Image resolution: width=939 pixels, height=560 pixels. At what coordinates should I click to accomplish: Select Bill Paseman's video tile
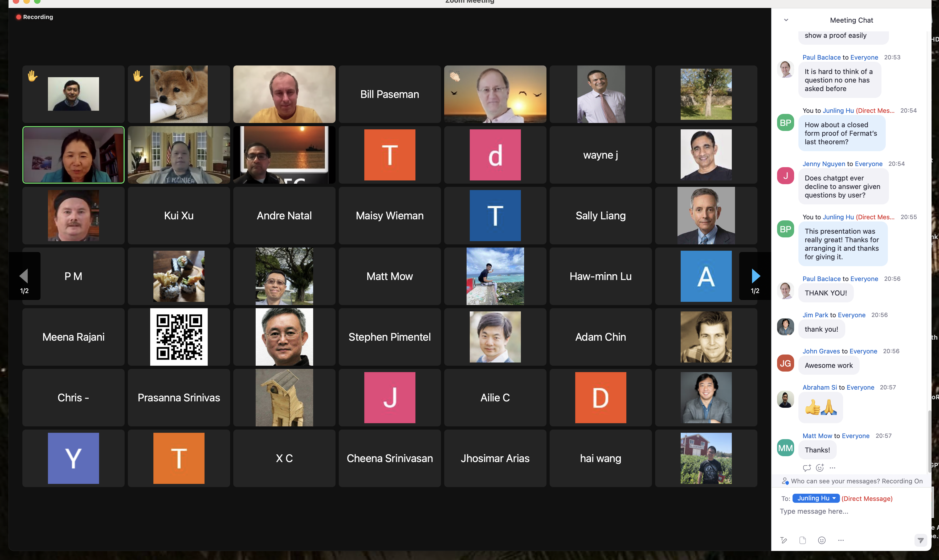(x=389, y=94)
